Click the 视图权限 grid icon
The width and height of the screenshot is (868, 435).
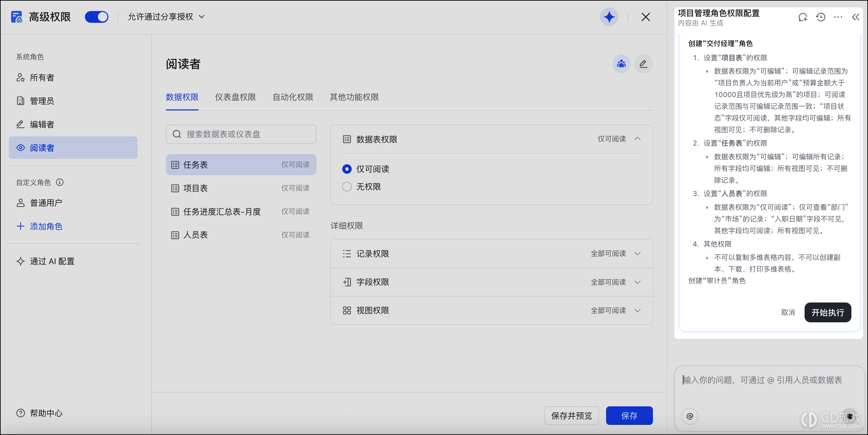click(x=347, y=310)
